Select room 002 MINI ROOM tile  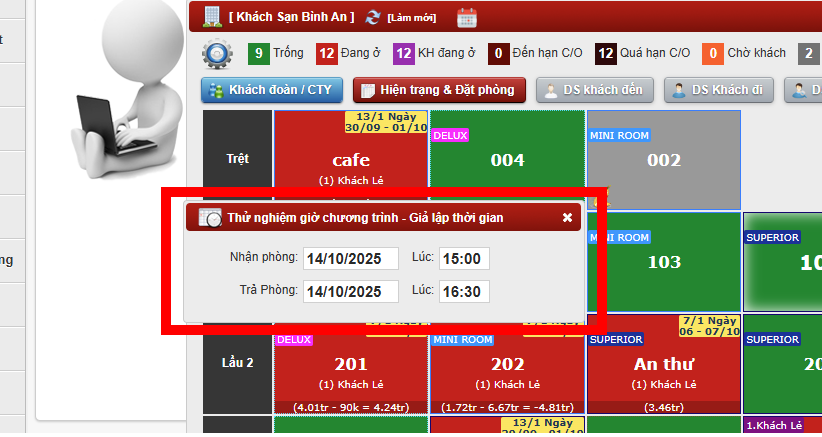[664, 160]
